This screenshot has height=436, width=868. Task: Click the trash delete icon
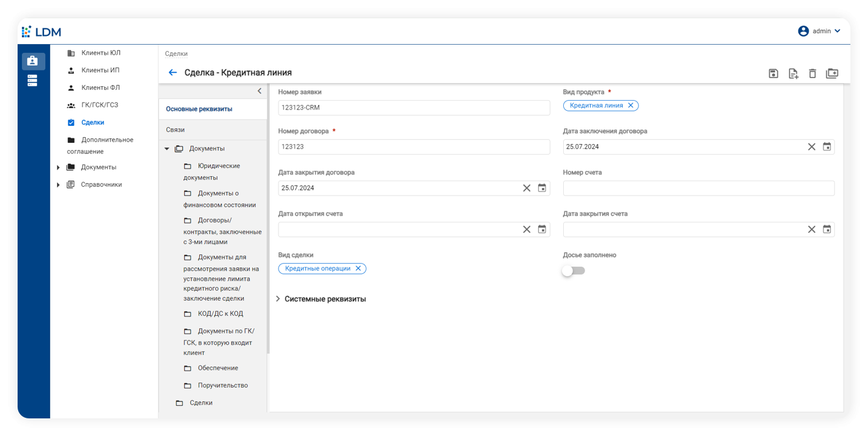pyautogui.click(x=812, y=74)
